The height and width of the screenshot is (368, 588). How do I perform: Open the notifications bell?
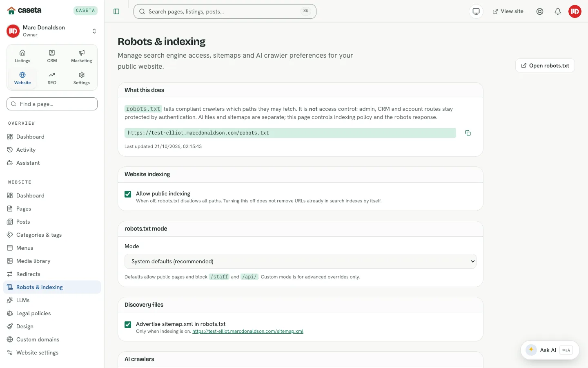coord(558,11)
